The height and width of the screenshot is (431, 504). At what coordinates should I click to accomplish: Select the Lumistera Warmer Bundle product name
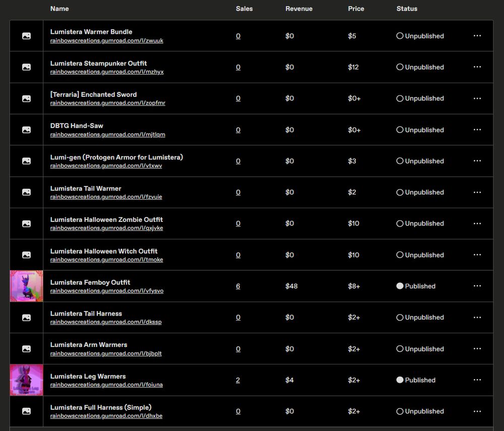pos(91,32)
